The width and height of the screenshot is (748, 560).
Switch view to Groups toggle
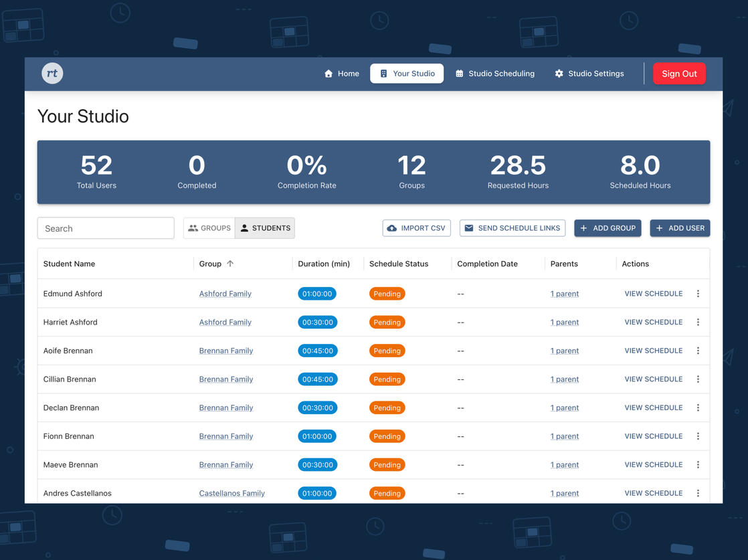[x=209, y=228]
